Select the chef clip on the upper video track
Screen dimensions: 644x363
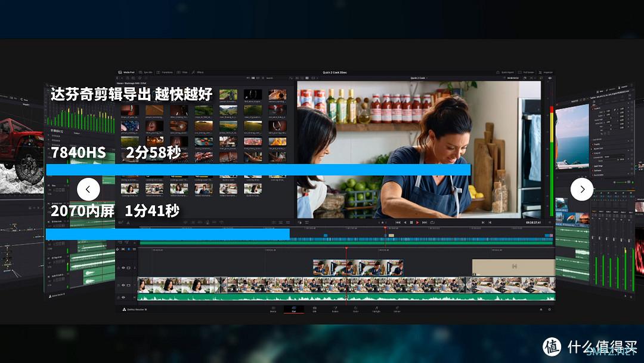coord(358,267)
